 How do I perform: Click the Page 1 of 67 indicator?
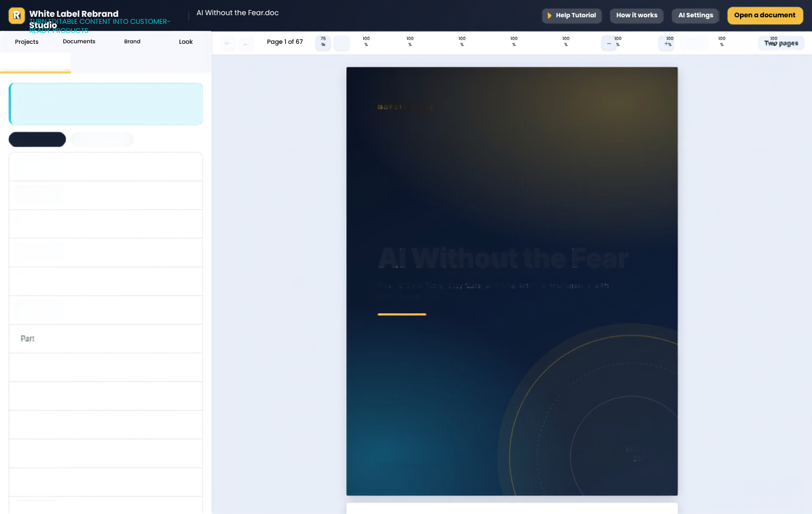point(285,42)
